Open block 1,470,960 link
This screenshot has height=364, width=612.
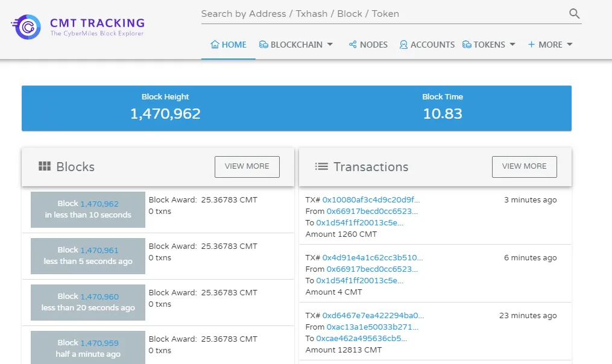pos(99,297)
